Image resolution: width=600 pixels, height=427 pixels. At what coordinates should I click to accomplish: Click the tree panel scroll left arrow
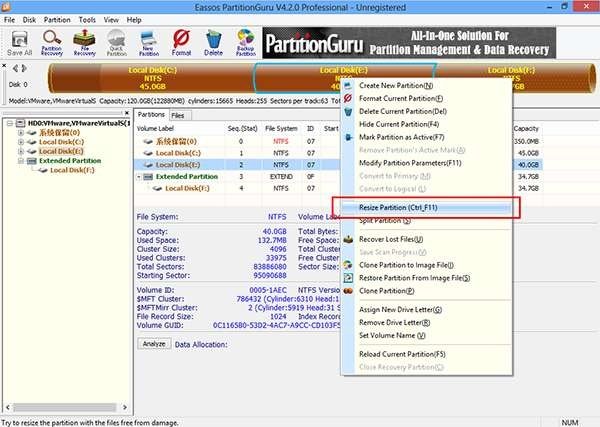point(8,407)
